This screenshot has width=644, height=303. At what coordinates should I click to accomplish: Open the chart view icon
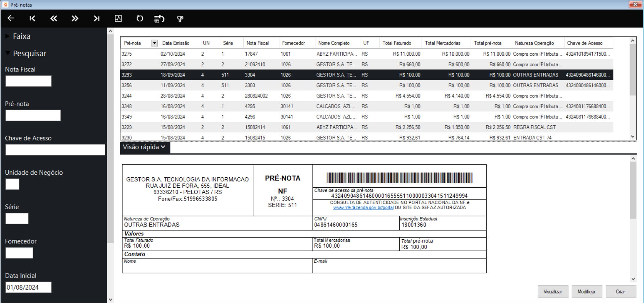118,18
